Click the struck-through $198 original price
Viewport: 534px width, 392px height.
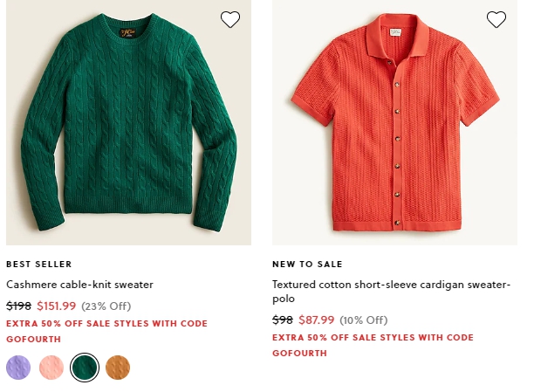(x=18, y=306)
